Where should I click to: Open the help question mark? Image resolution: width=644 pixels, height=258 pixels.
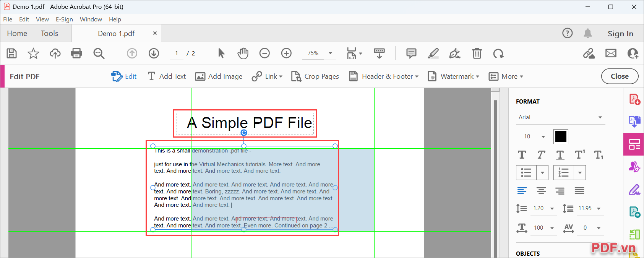point(568,33)
